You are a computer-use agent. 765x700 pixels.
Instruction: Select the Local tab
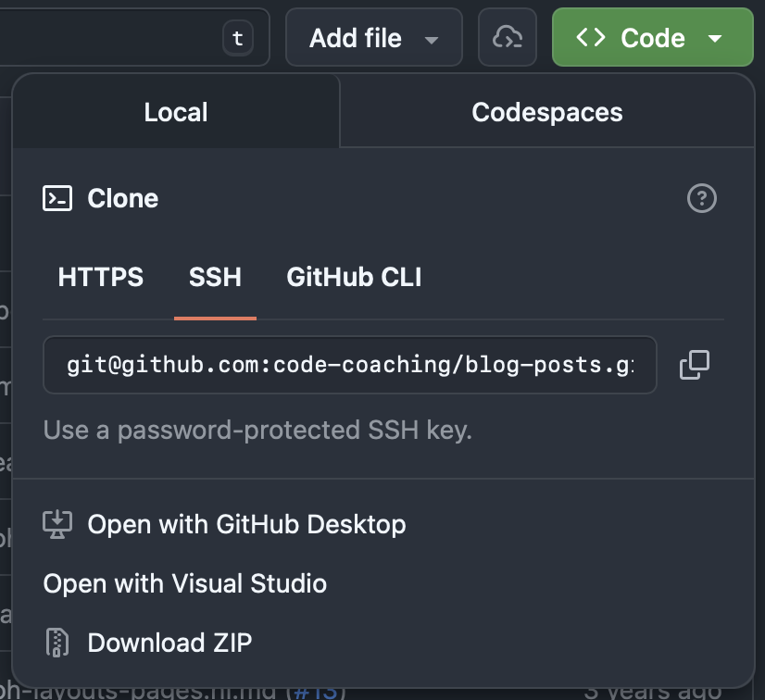point(176,112)
